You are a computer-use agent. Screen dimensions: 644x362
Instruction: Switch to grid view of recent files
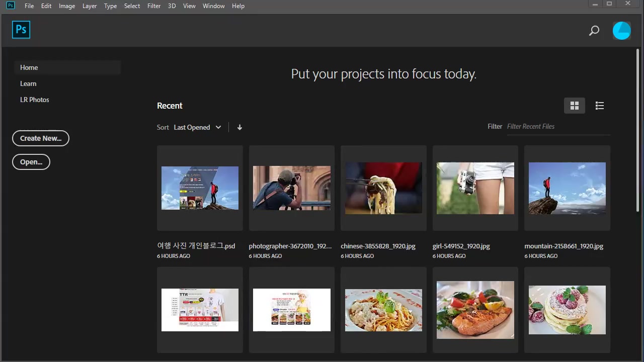pos(574,106)
